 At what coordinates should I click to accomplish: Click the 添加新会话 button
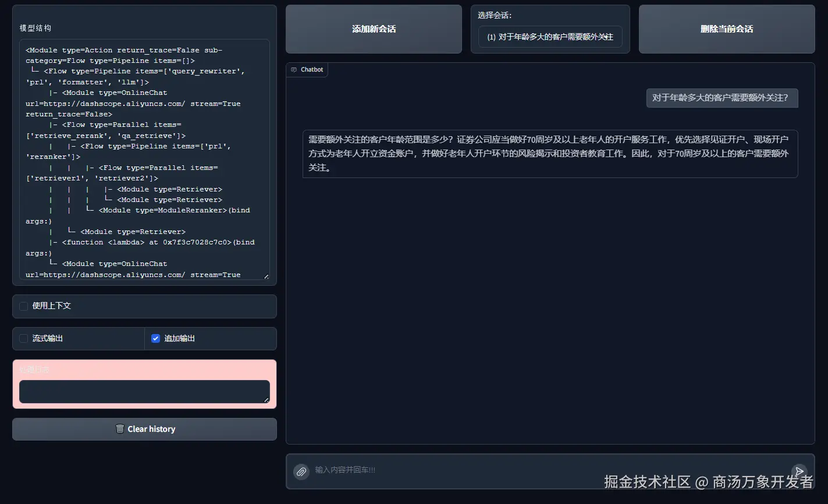click(373, 29)
